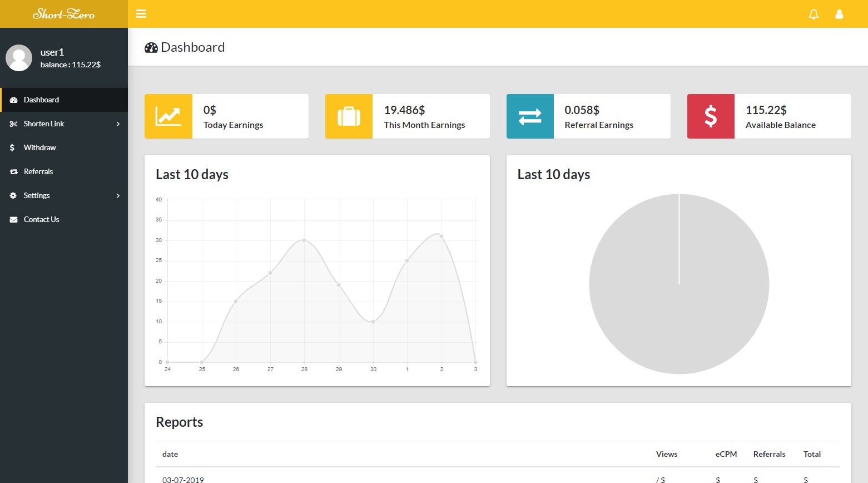Open the Withdraw page from sidebar

pos(39,147)
